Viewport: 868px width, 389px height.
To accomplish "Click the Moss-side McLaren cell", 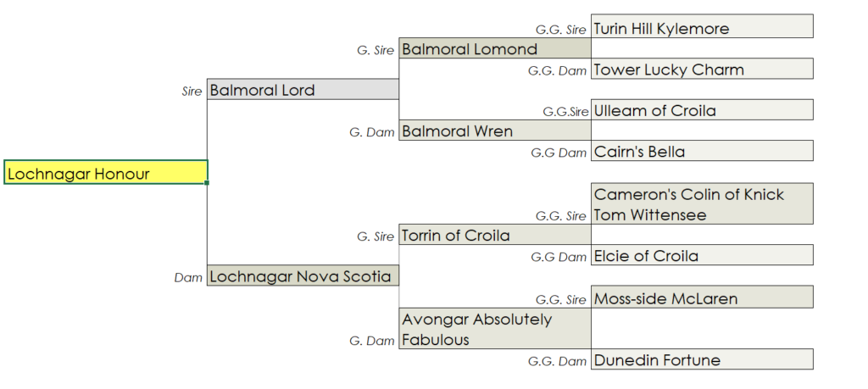I will pos(702,297).
